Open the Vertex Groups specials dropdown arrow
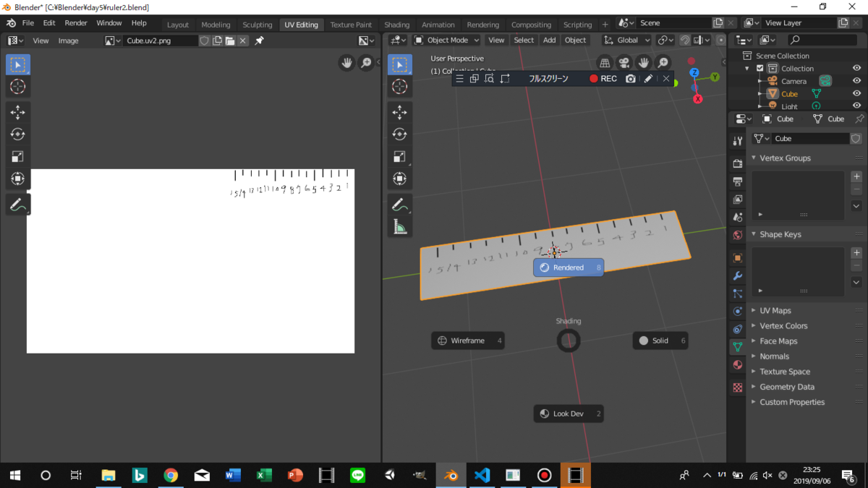This screenshot has width=868, height=488. (856, 207)
